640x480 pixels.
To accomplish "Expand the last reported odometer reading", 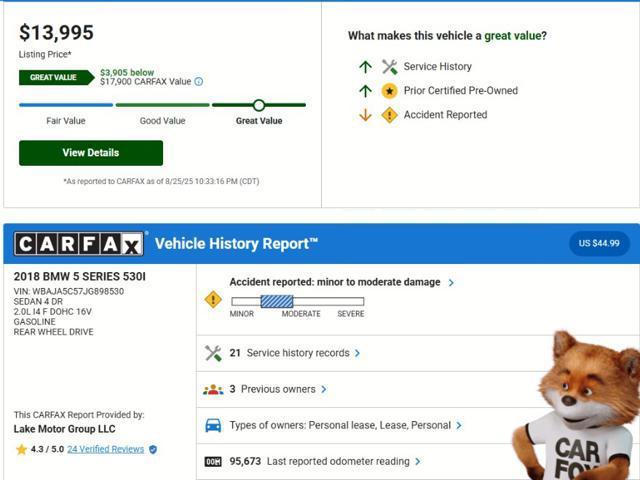I will tap(417, 461).
